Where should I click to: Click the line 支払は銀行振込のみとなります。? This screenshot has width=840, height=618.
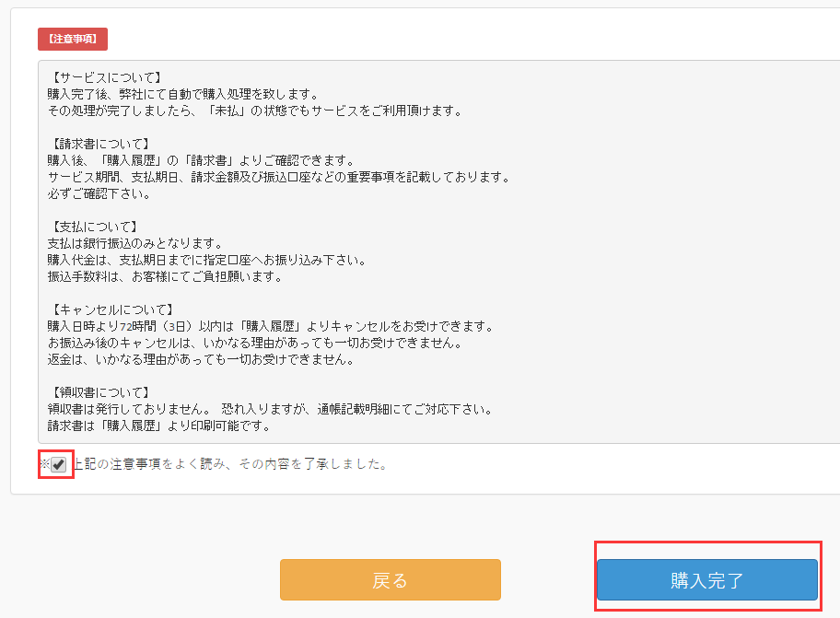[135, 244]
